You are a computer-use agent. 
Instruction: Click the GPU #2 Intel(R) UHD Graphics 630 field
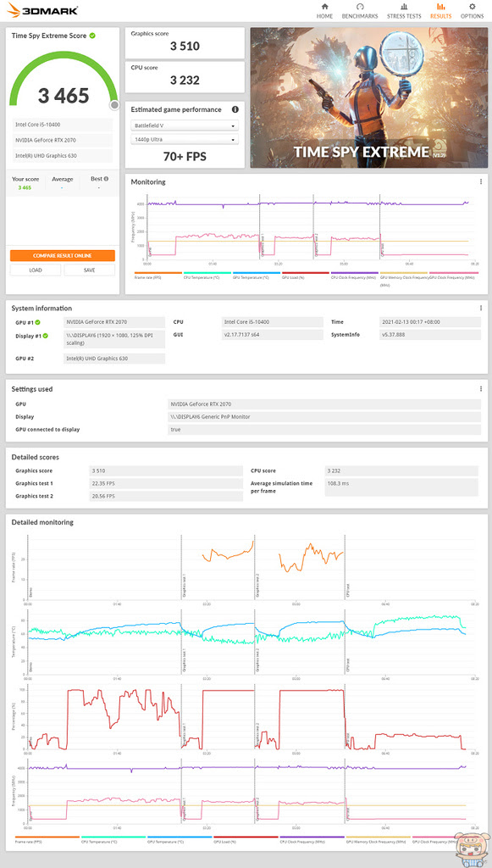[114, 359]
